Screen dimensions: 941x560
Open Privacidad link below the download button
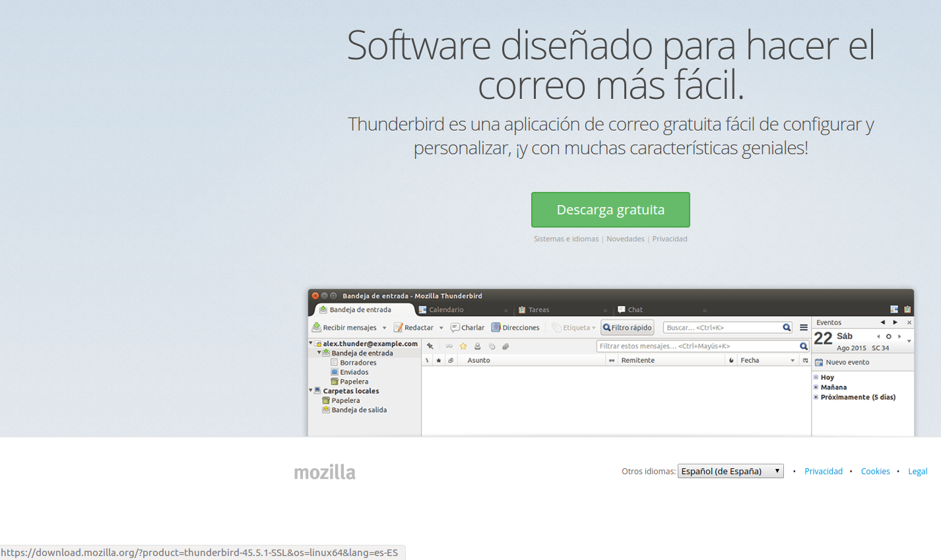point(670,239)
